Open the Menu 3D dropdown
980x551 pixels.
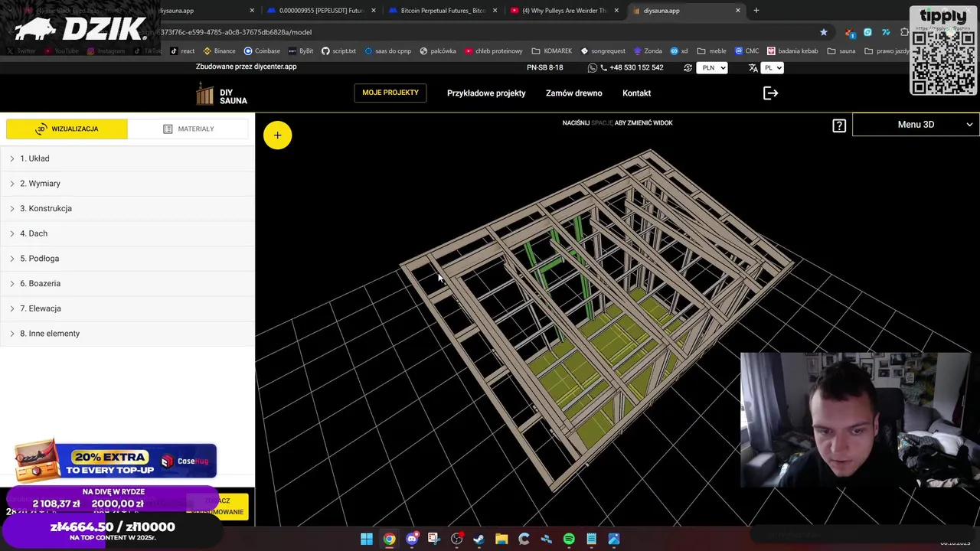916,125
